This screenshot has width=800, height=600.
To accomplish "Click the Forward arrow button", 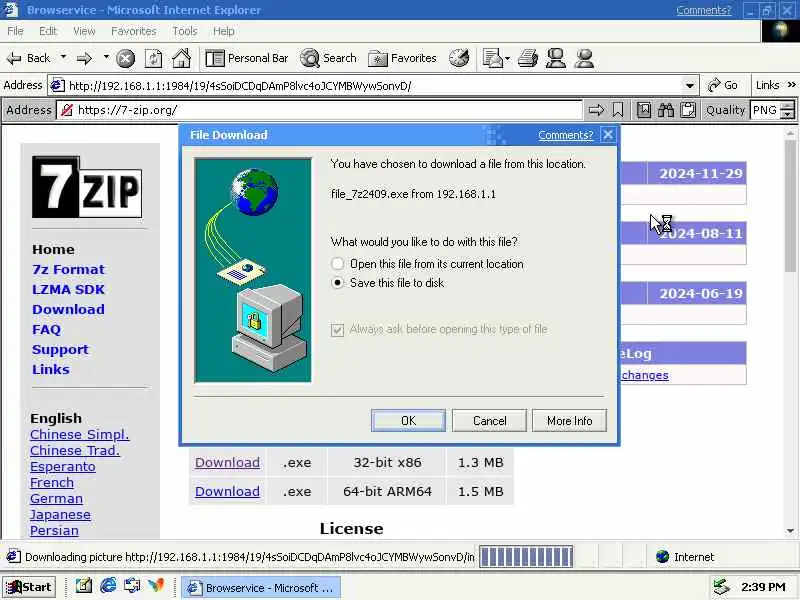I will click(x=85, y=58).
